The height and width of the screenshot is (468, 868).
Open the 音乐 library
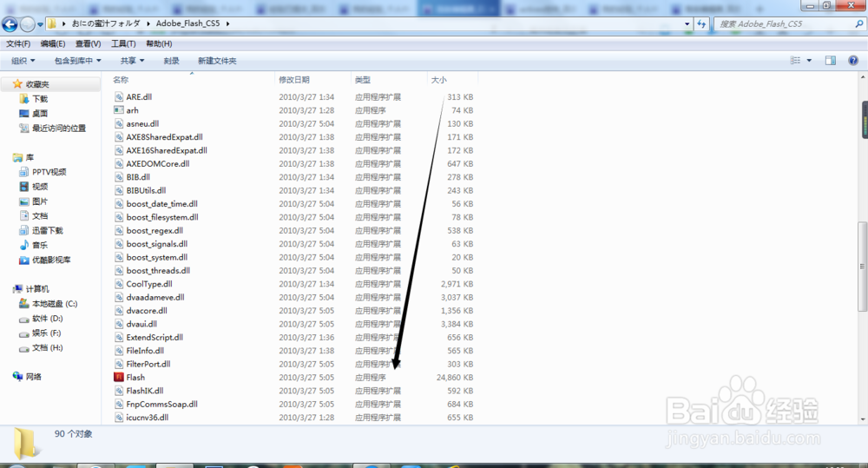point(40,245)
